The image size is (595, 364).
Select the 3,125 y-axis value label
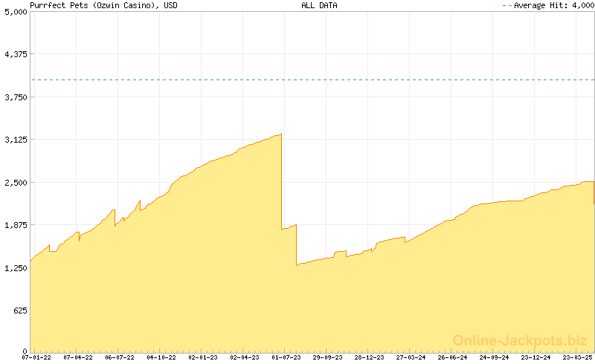click(14, 140)
